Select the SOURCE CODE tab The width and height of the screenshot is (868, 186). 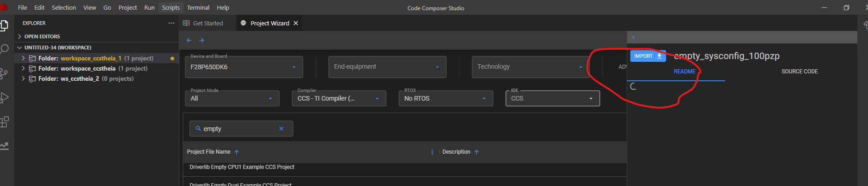800,72
